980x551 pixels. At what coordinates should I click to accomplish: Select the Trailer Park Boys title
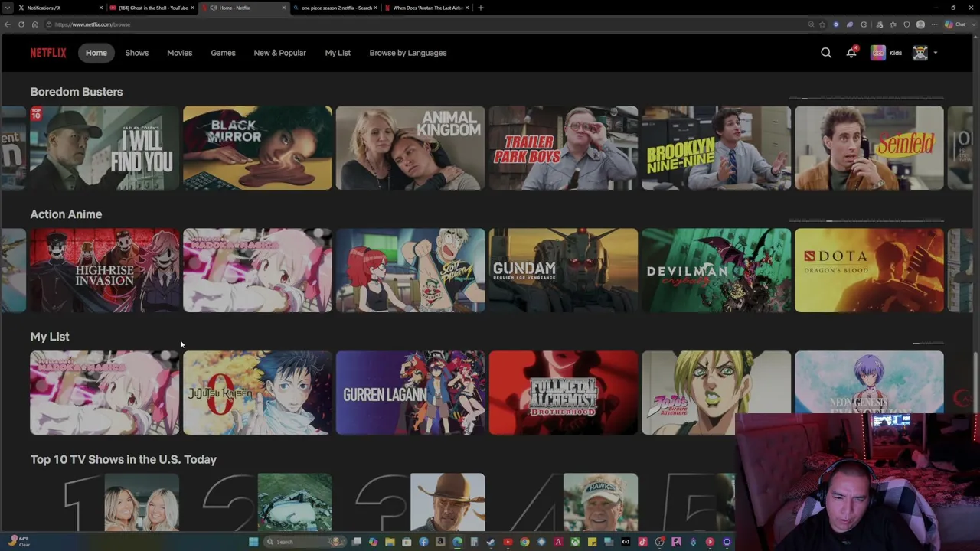point(563,148)
